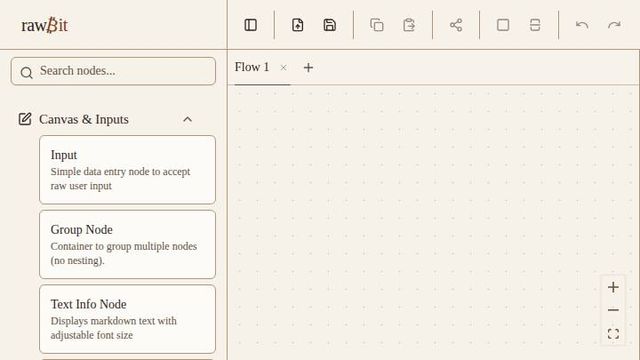The image size is (640, 360).
Task: Redo the last action
Action: click(614, 25)
